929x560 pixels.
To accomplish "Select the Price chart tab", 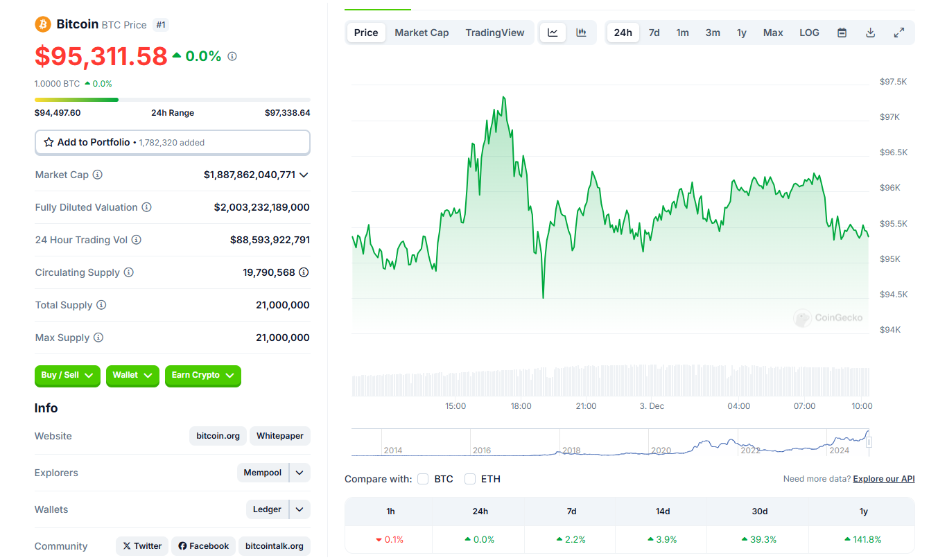I will (366, 33).
